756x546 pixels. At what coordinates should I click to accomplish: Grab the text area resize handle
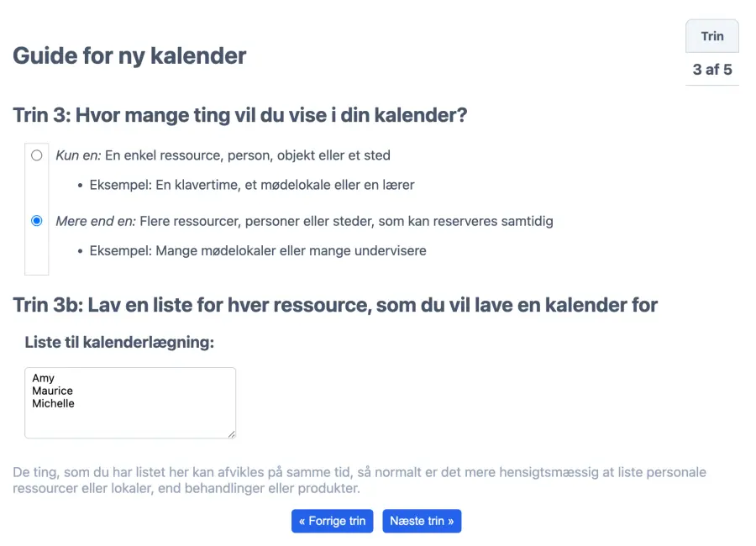(x=231, y=433)
